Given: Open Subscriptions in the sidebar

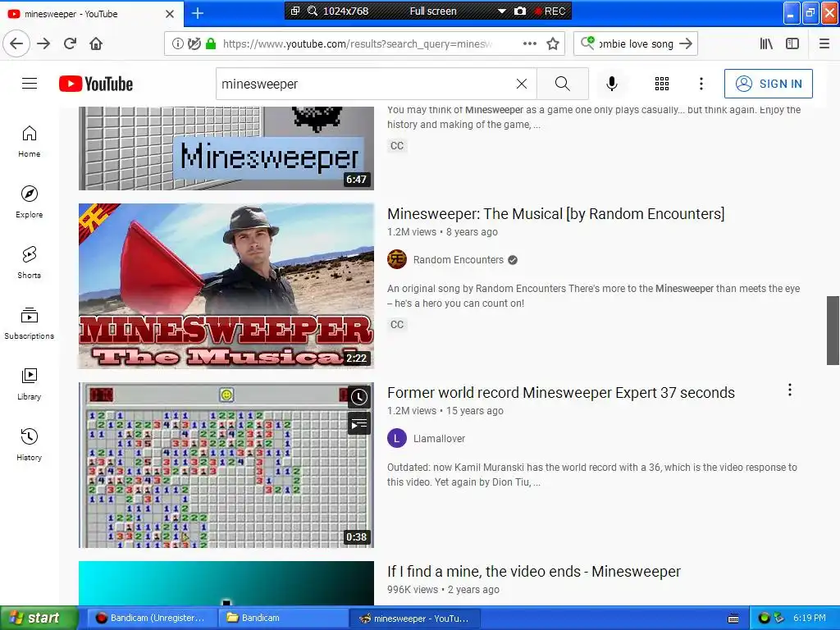Looking at the screenshot, I should [30, 323].
